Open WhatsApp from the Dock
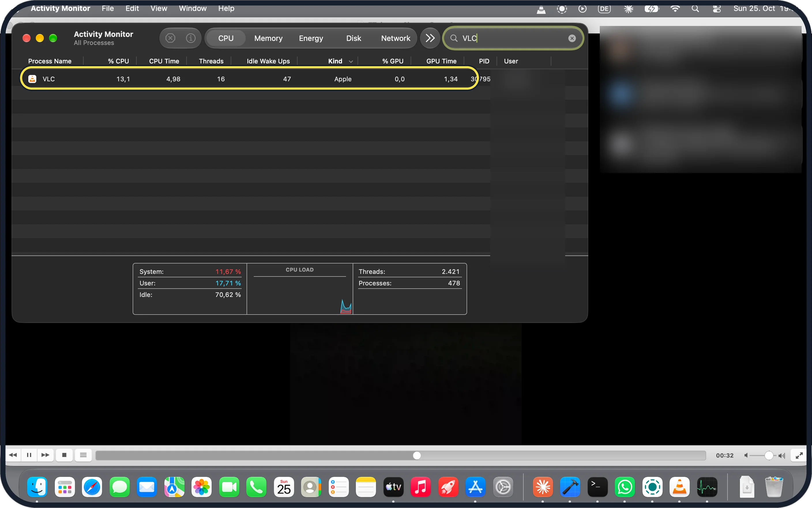The width and height of the screenshot is (812, 508). coord(625,487)
